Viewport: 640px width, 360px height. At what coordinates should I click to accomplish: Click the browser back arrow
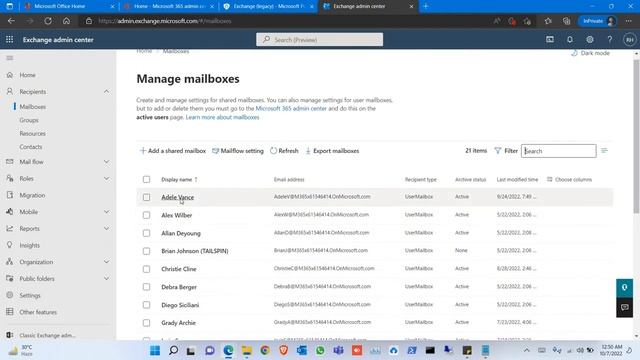click(11, 21)
